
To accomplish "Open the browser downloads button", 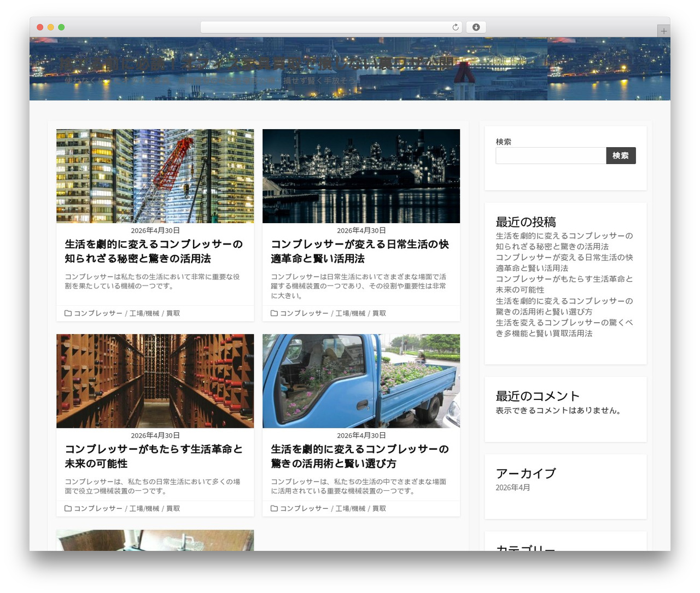I will (476, 27).
